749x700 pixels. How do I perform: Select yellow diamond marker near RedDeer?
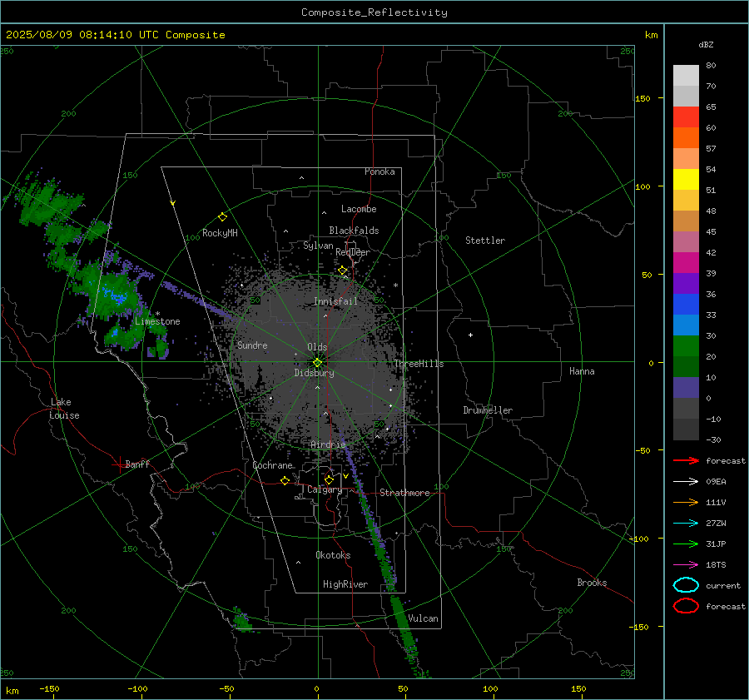[343, 271]
